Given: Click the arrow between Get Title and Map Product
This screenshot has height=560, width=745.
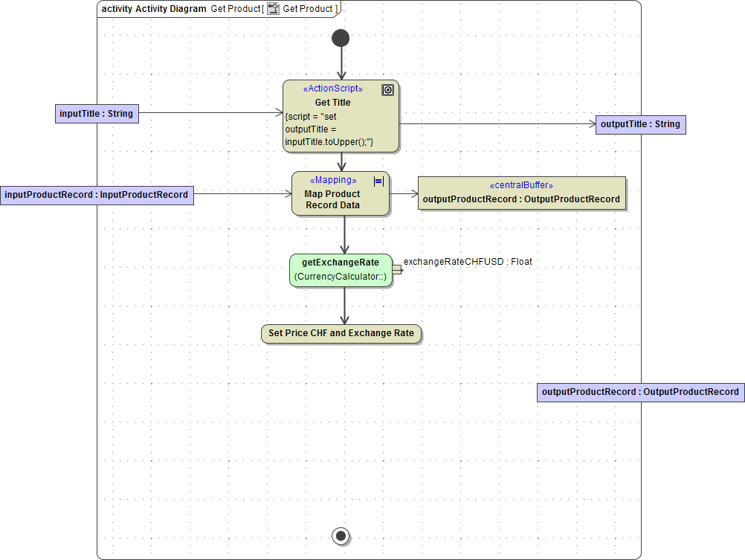Looking at the screenshot, I should point(341,163).
